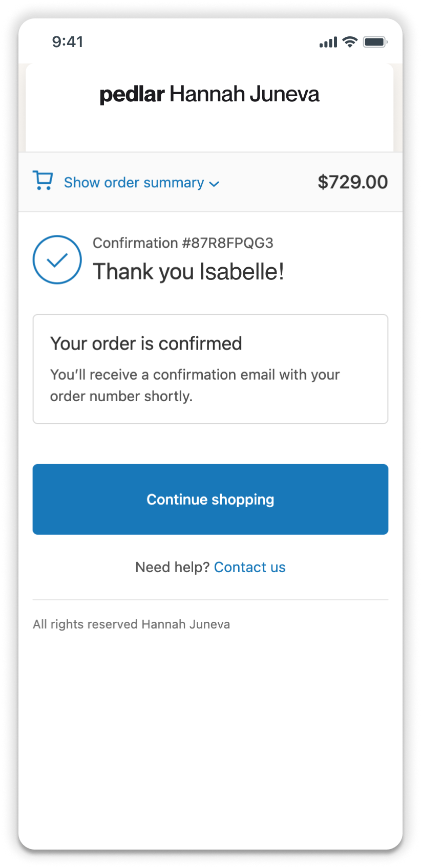This screenshot has height=868, width=421.
Task: Click the pedlar logo in header
Action: 132,94
